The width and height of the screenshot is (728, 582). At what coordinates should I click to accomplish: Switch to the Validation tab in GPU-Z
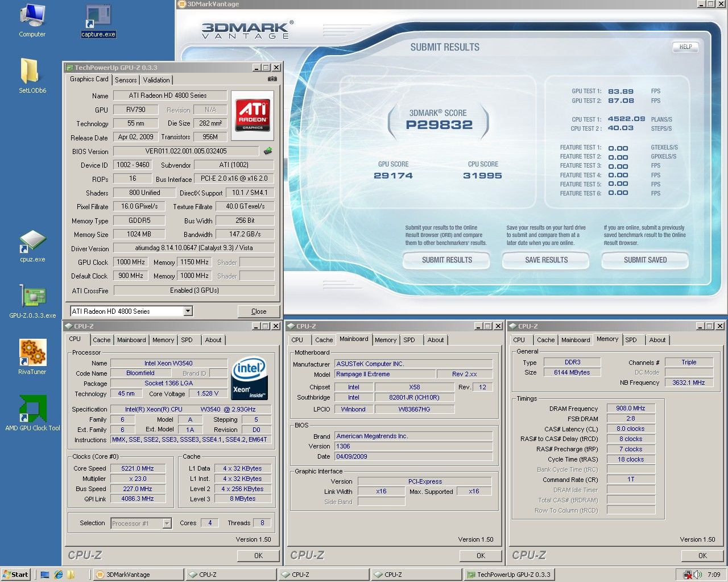(156, 80)
